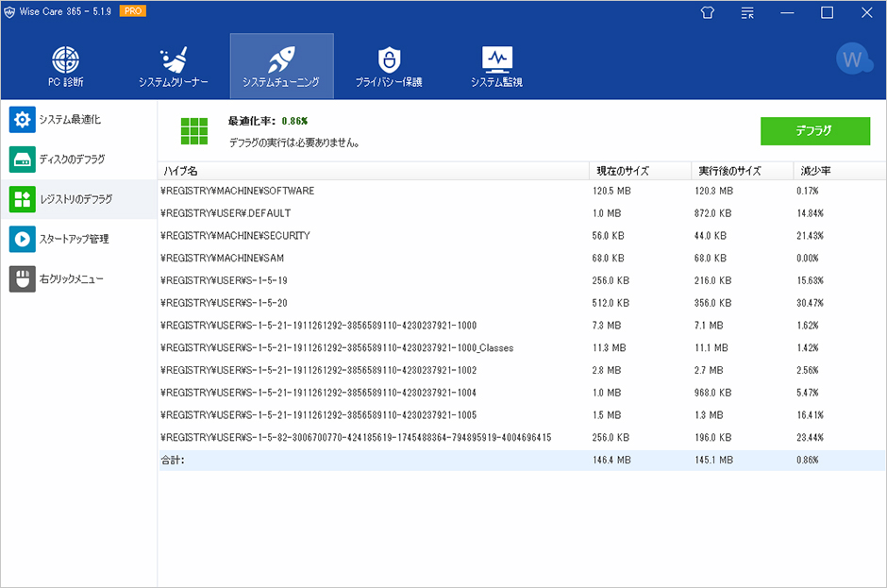The height and width of the screenshot is (588, 887).
Task: Click the システム最適化 gear icon
Action: [x=22, y=120]
